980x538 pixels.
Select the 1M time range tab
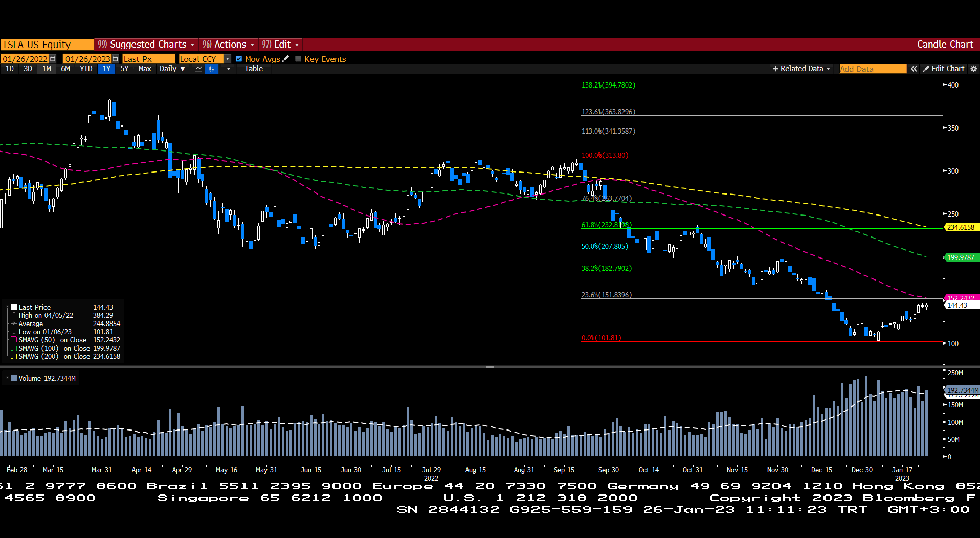click(x=47, y=69)
